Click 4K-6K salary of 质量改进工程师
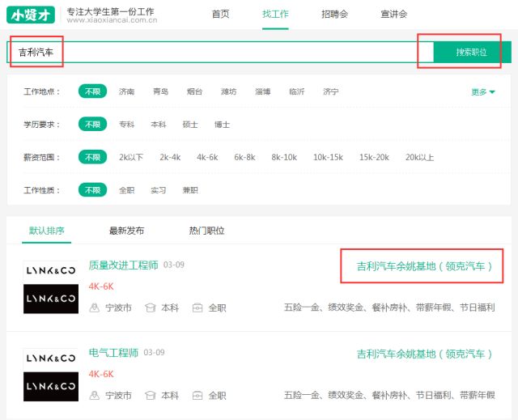This screenshot has height=420, width=518. tap(101, 286)
